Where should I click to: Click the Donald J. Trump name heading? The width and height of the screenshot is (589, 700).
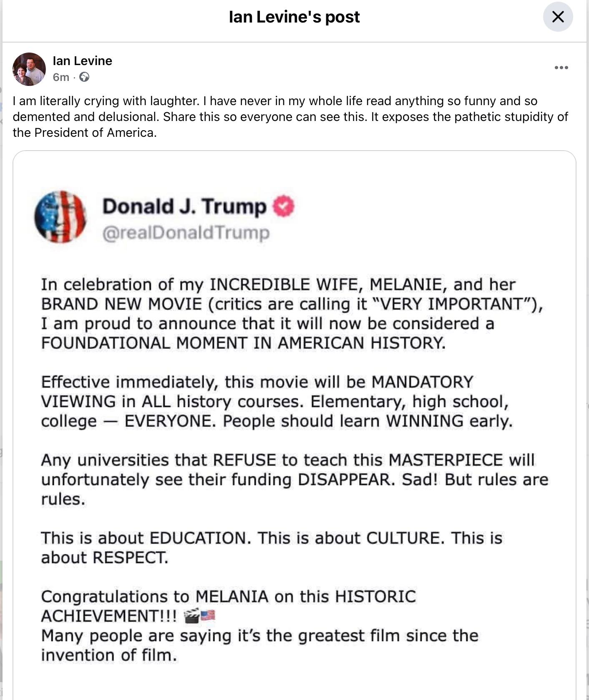pos(184,206)
